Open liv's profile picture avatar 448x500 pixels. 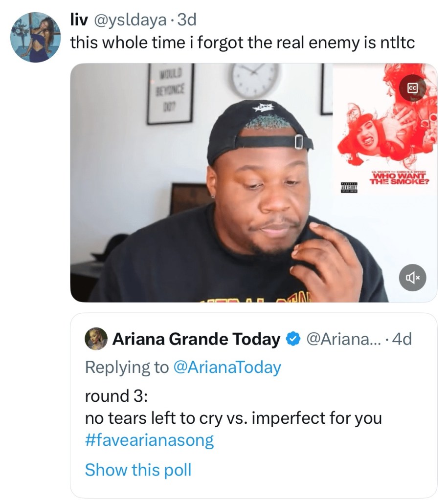coord(35,38)
